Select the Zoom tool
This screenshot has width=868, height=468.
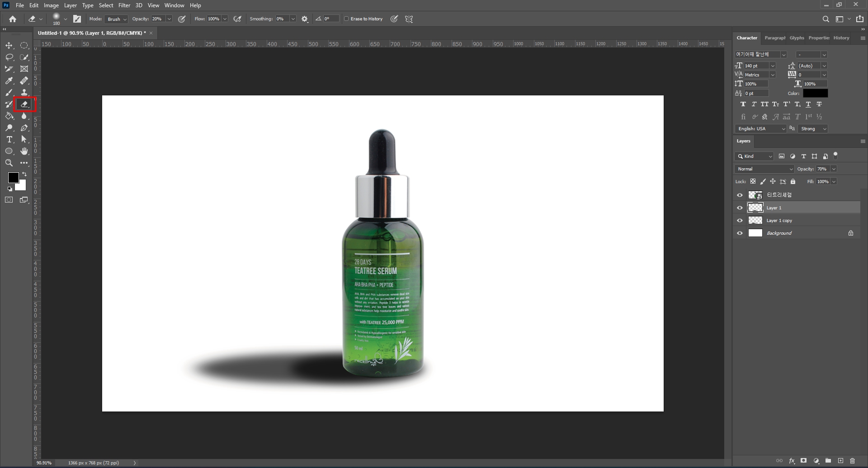[x=9, y=163]
